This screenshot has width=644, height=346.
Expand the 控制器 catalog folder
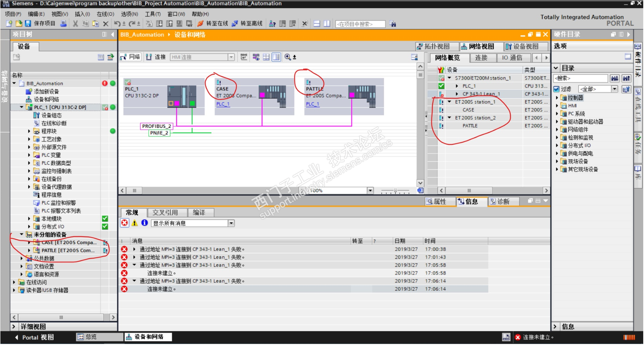(x=557, y=98)
